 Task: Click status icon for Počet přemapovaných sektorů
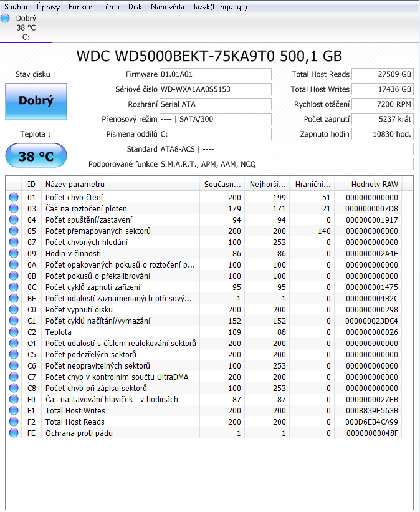14,231
